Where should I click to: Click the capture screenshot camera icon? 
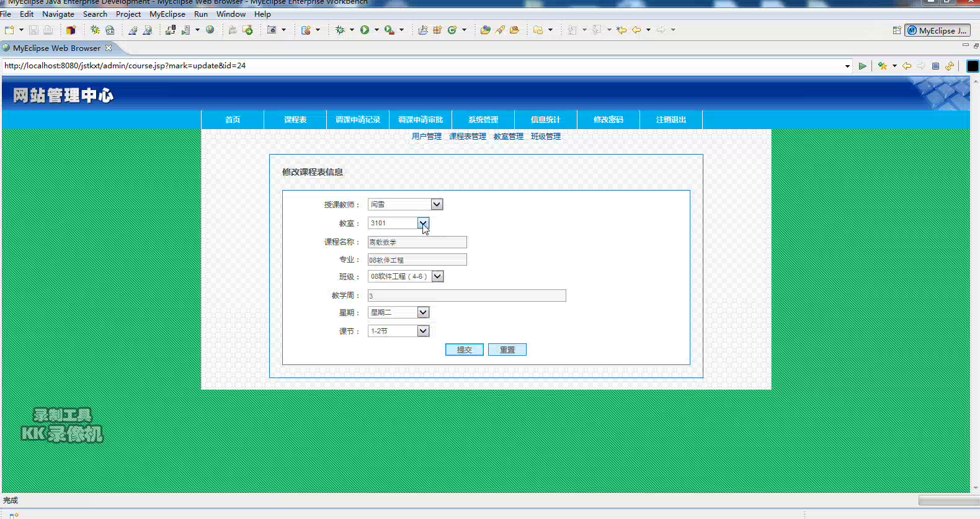pyautogui.click(x=272, y=30)
